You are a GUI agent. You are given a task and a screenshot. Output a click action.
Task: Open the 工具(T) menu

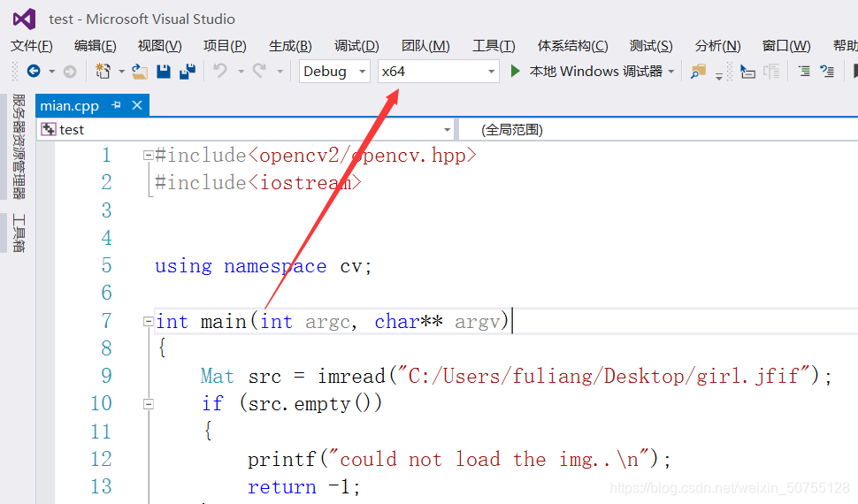click(x=494, y=45)
